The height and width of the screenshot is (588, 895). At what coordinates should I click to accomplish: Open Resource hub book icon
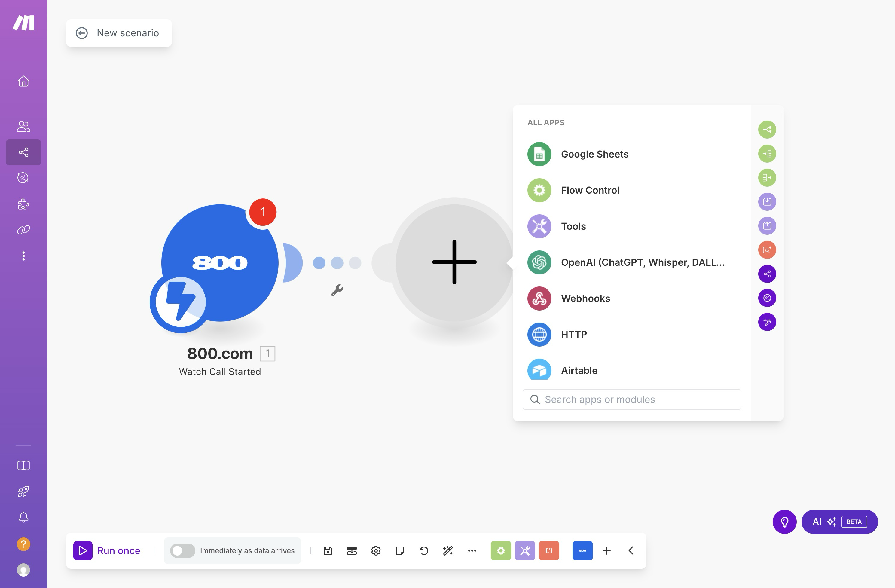(23, 465)
